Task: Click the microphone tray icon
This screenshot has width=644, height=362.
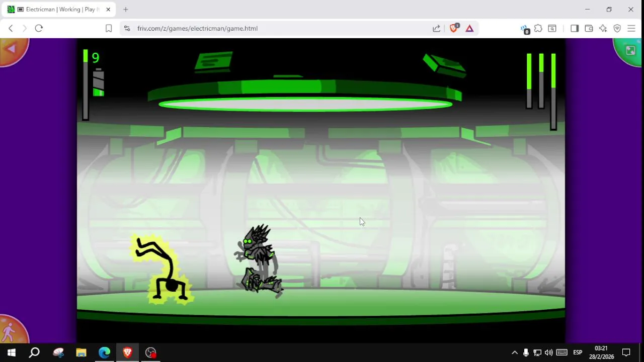Action: click(526, 352)
